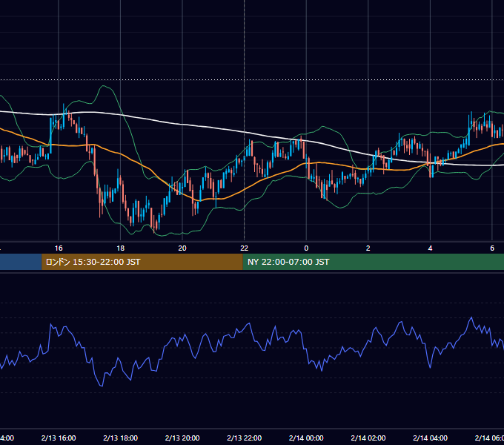Select the 2/14 04:00 date label
The image size is (504, 445).
point(430,438)
